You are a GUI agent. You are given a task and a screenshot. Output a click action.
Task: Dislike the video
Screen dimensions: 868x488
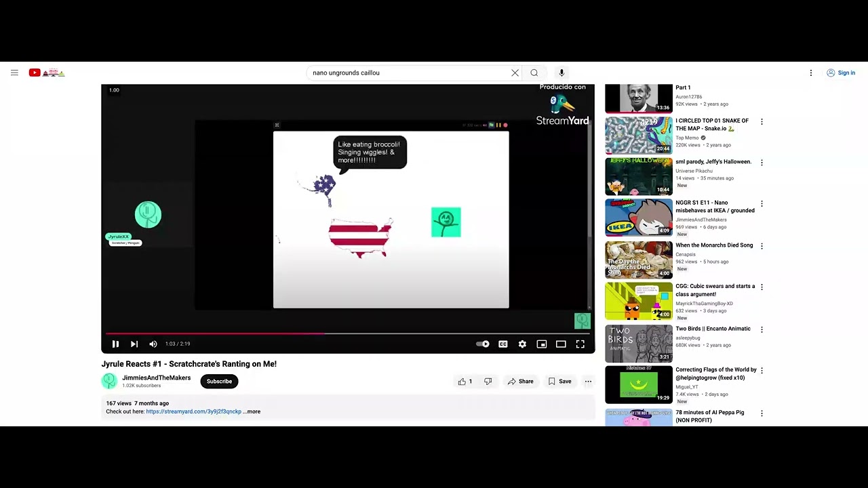(488, 381)
